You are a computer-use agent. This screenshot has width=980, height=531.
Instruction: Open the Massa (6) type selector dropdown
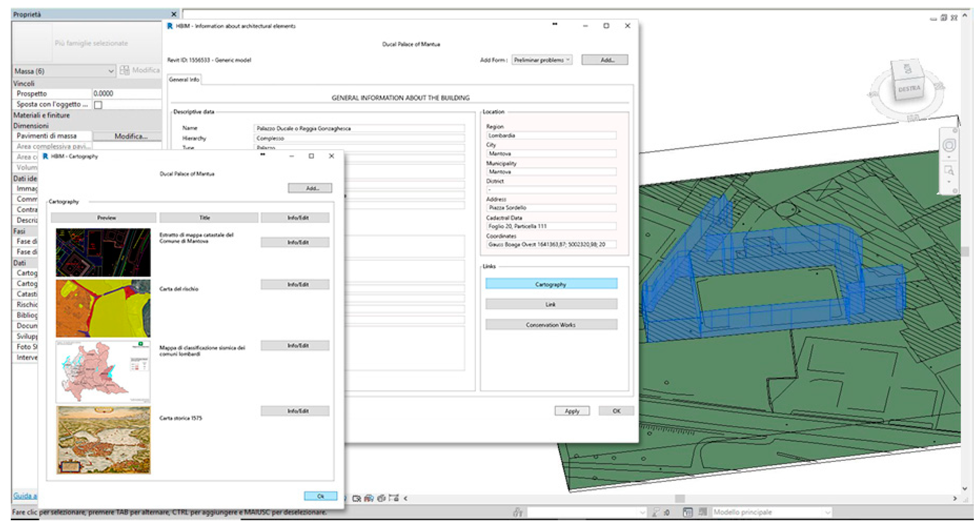111,71
